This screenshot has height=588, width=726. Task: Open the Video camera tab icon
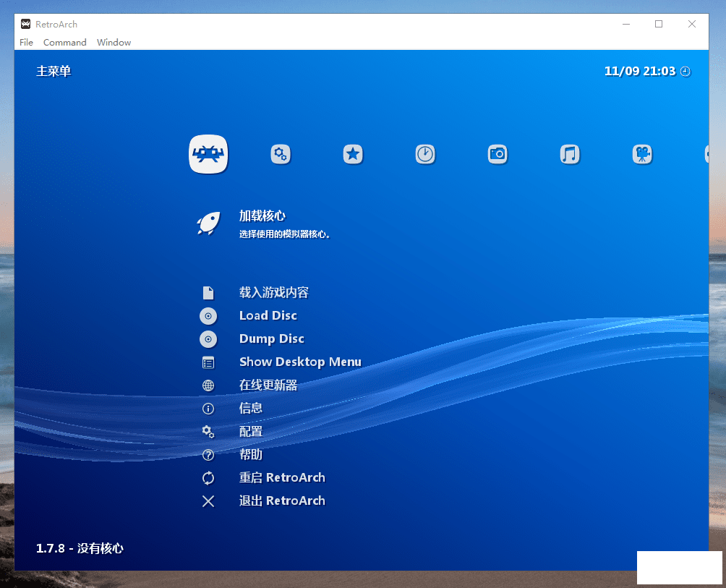pos(641,154)
